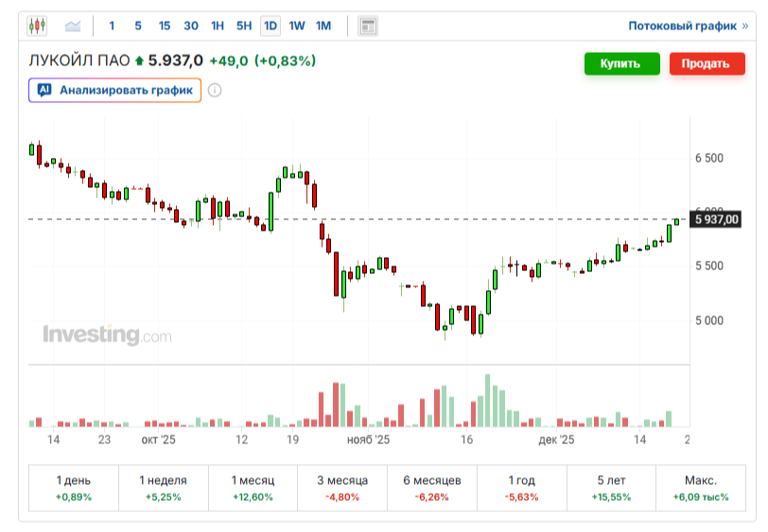Click the ЛУКОЙЛ ПАО title text
This screenshot has height=532, width=768.
[x=79, y=60]
